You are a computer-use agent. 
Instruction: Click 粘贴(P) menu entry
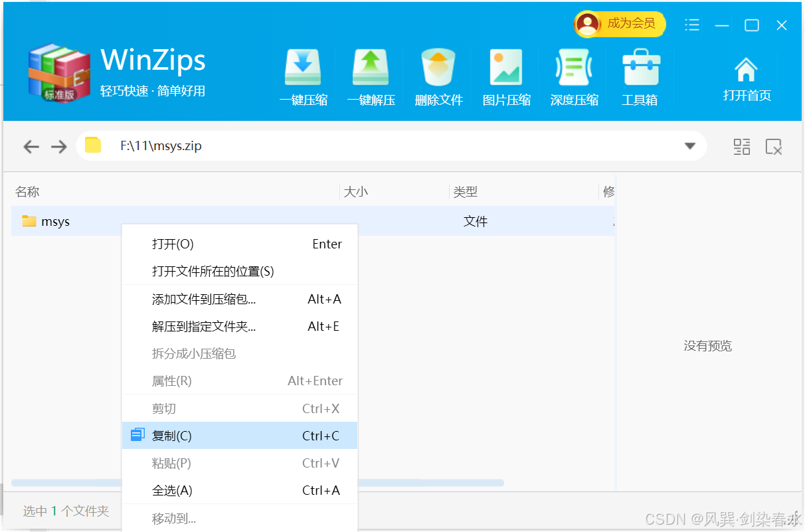(240, 463)
